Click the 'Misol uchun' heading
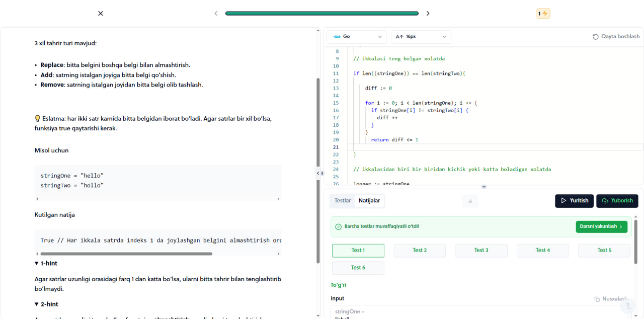Image resolution: width=644 pixels, height=319 pixels. point(52,150)
